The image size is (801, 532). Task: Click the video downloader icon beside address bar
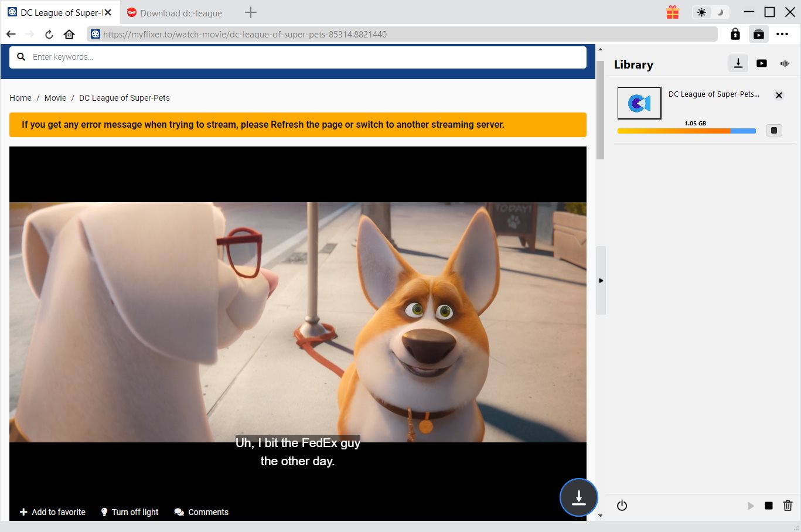pyautogui.click(x=759, y=34)
